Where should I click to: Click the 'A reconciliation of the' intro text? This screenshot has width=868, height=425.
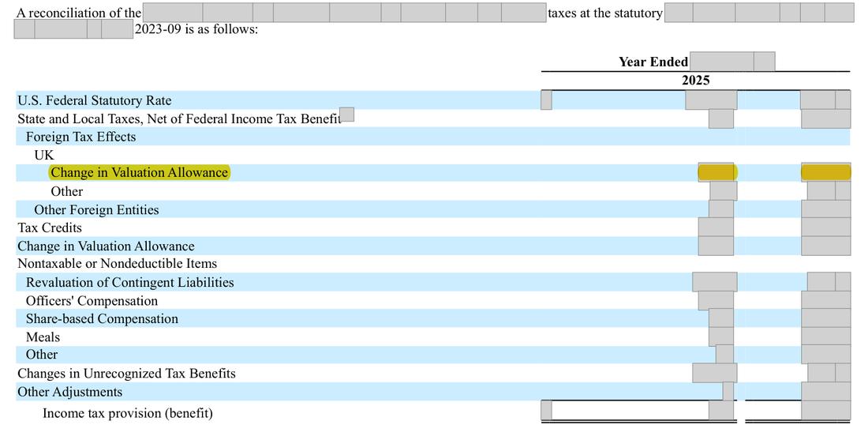(79, 13)
